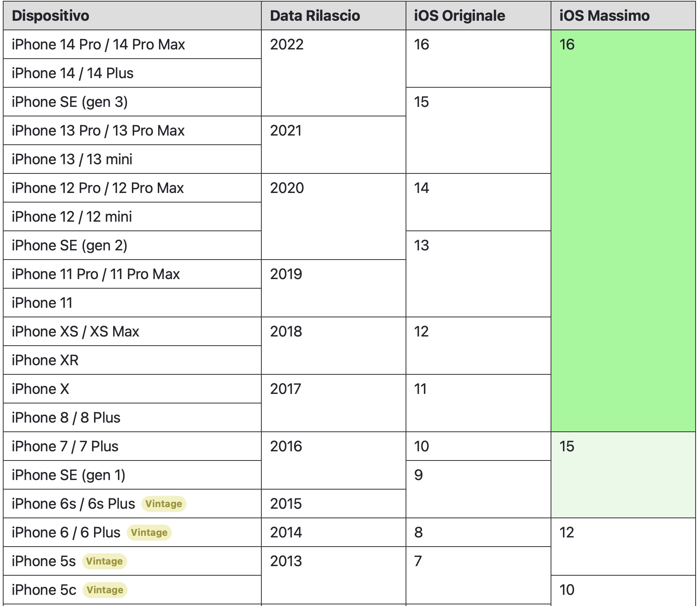Select the Vintage tag next to iPhone 5c
Viewport: 700px width, 606px height.
105,590
